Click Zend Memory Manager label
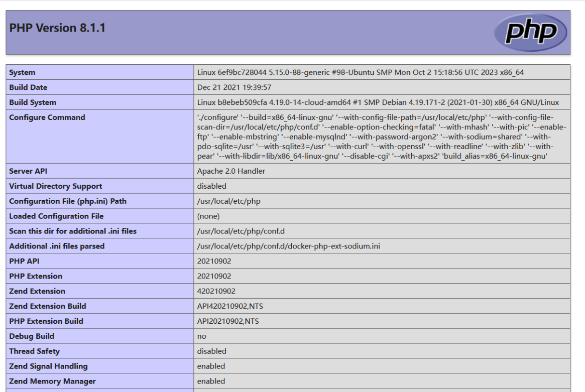Viewport: 585px width, 392px height. [53, 381]
